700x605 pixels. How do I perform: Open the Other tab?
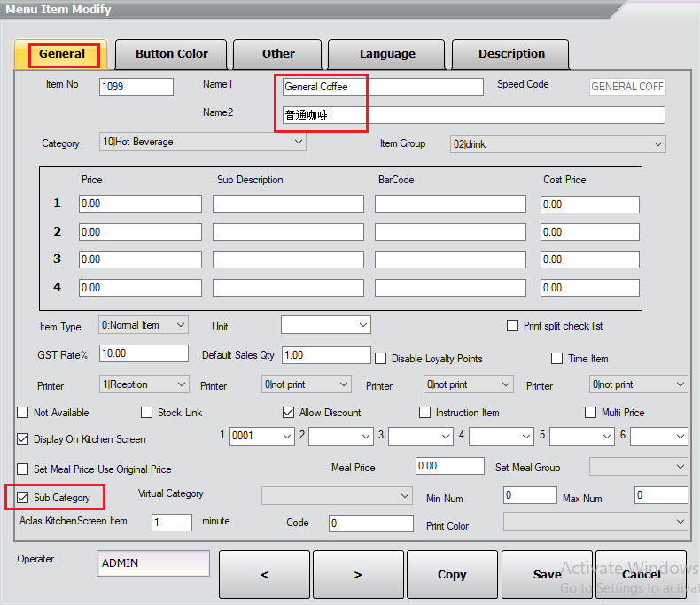pyautogui.click(x=277, y=54)
